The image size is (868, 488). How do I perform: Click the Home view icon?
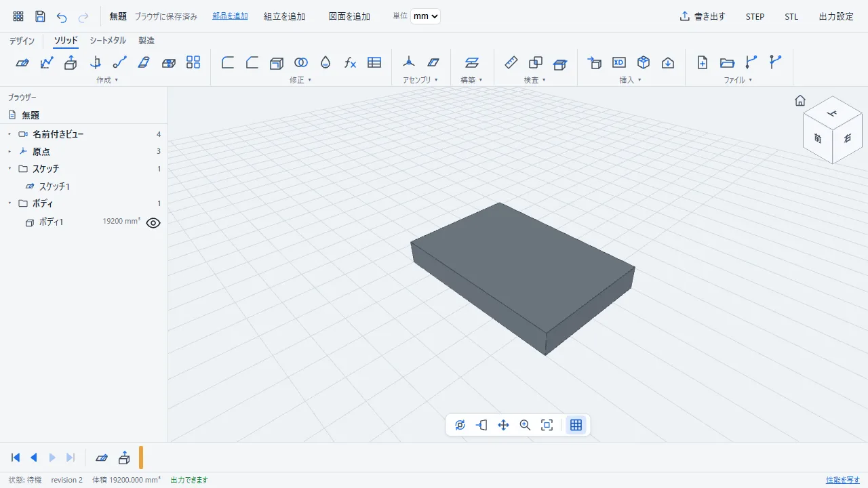tap(800, 100)
